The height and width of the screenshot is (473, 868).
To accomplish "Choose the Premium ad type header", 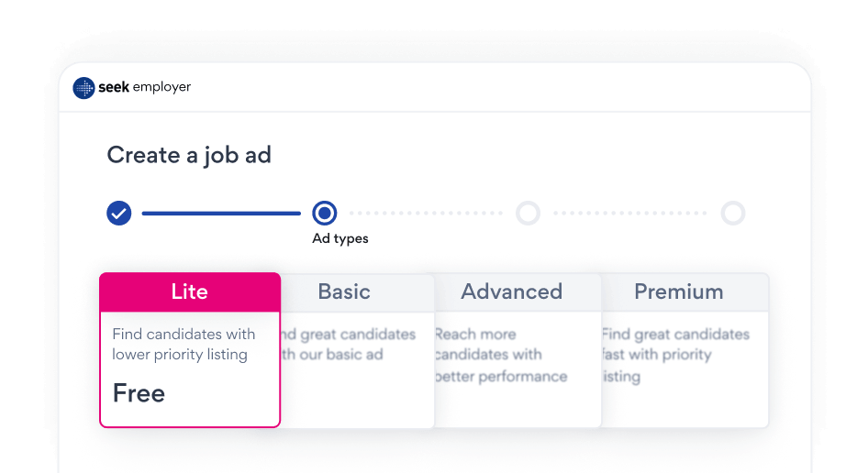I will (x=679, y=292).
